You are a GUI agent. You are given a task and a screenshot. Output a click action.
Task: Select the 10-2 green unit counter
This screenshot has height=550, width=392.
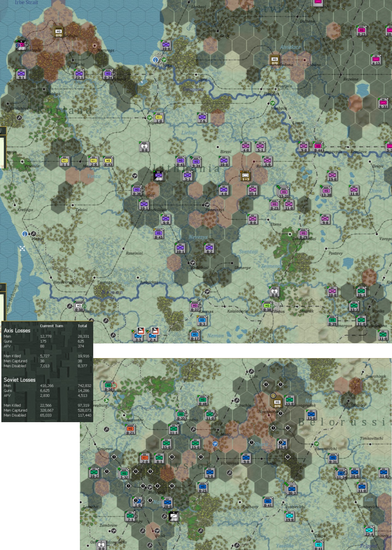tap(94, 473)
